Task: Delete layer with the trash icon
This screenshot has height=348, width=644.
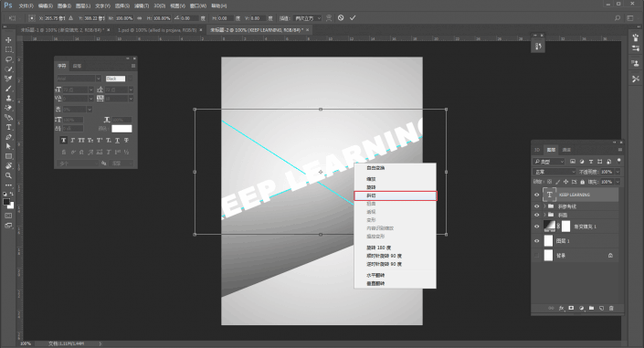Action: tap(611, 308)
